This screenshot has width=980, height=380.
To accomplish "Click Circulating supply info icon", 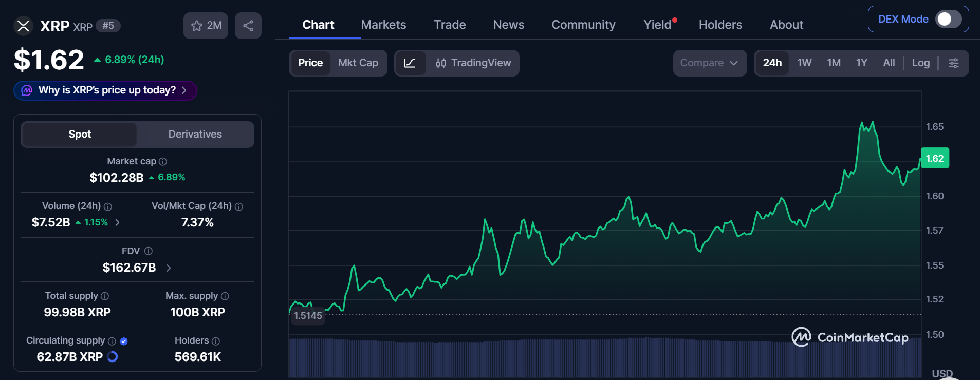I will 112,341.
